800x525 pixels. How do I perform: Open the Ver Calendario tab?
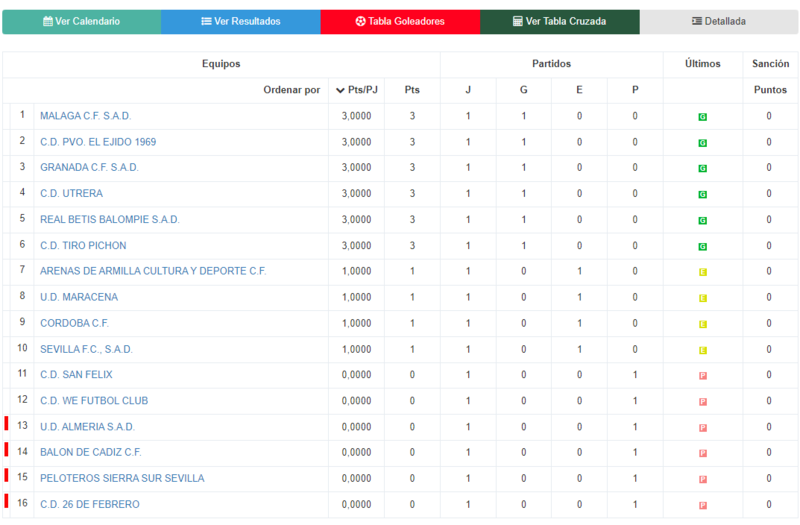[82, 22]
